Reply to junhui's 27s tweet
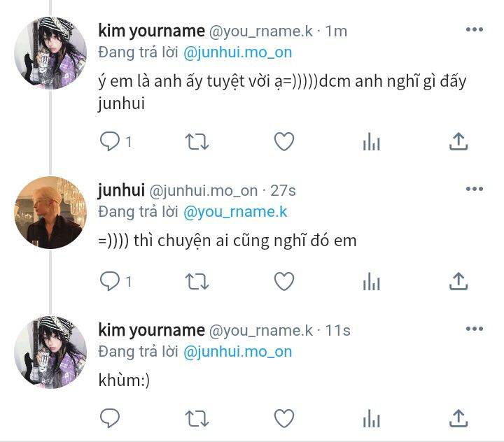 [110, 281]
